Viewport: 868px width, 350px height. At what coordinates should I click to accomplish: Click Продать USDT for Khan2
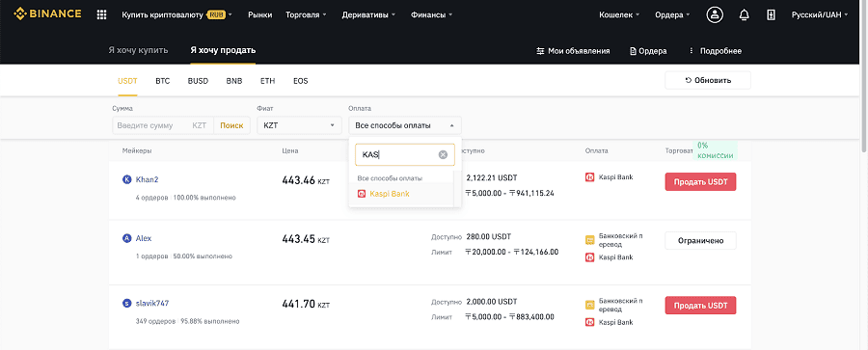(x=700, y=181)
